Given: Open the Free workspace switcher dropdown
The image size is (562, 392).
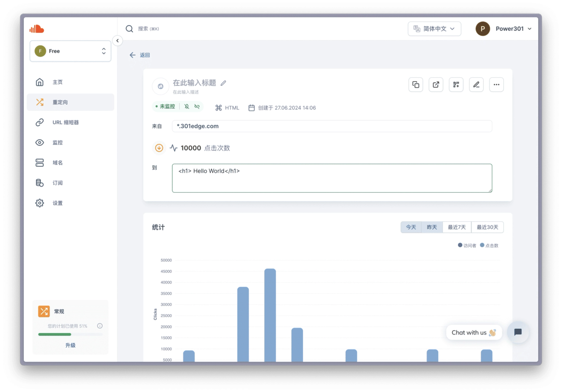Looking at the screenshot, I should pyautogui.click(x=70, y=51).
